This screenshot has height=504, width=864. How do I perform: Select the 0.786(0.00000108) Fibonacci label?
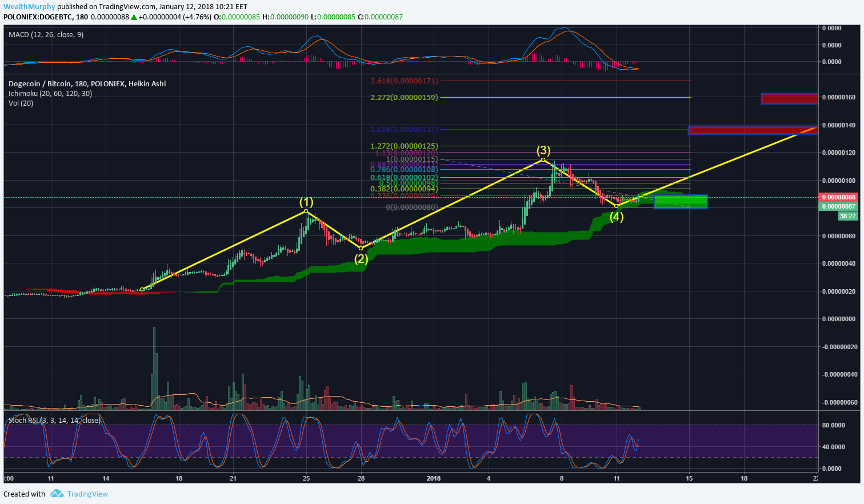coord(404,169)
